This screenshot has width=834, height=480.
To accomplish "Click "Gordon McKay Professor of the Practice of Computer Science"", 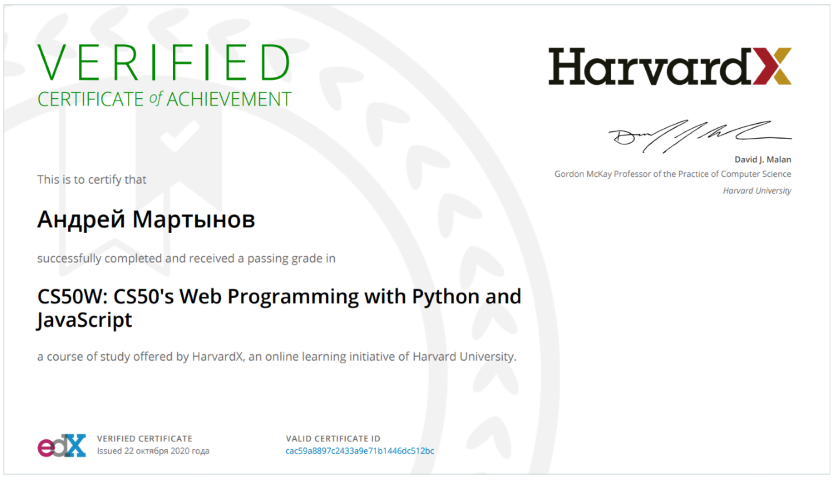I will coord(673,174).
